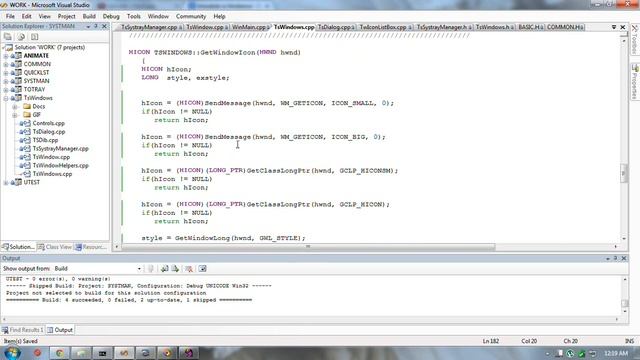Select TsWindows.cpp in Solution Explorer tree
Viewport: 640px width, 360px height.
tap(52, 174)
